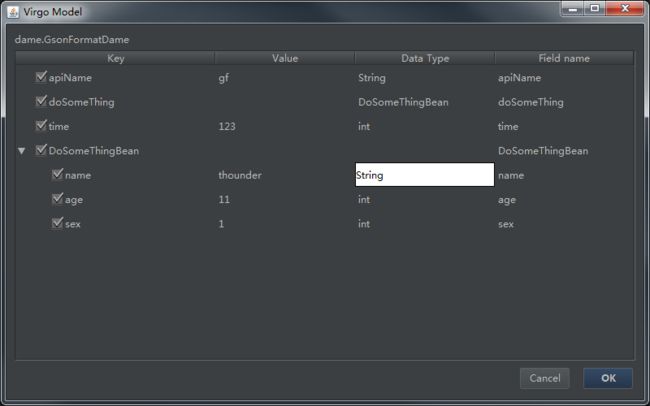Click the Java icon in title bar

coord(13,12)
